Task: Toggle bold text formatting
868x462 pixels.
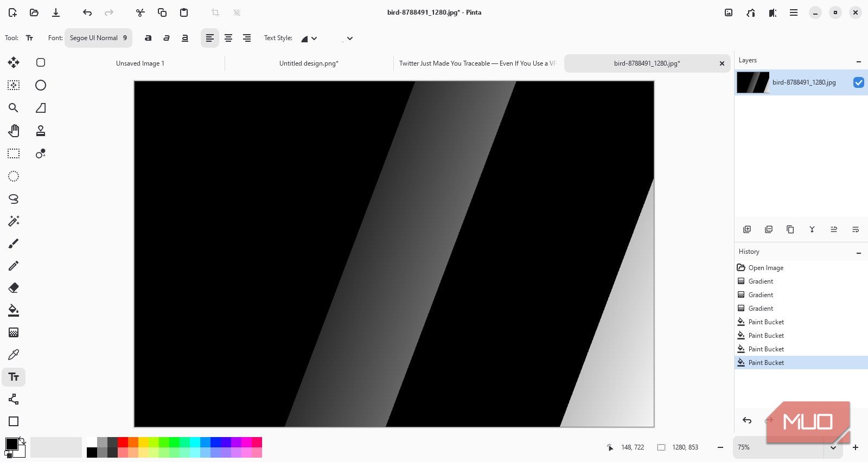Action: coord(148,38)
